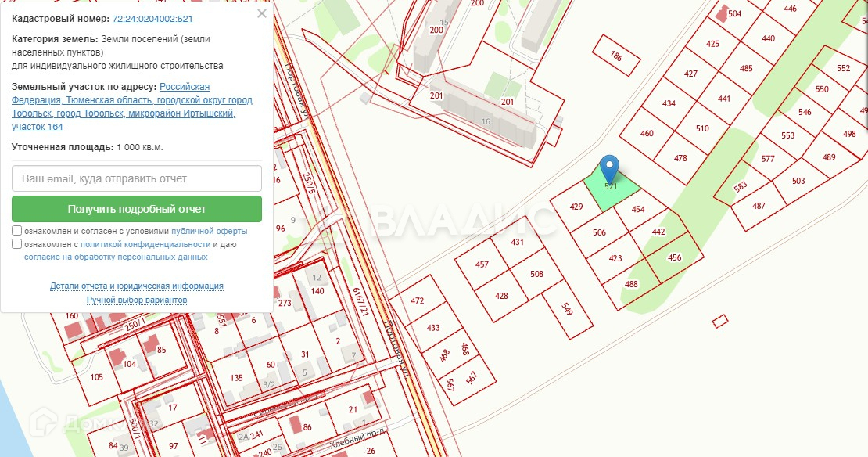Select parcel 550 on the map
The height and width of the screenshot is (457, 868).
click(822, 89)
